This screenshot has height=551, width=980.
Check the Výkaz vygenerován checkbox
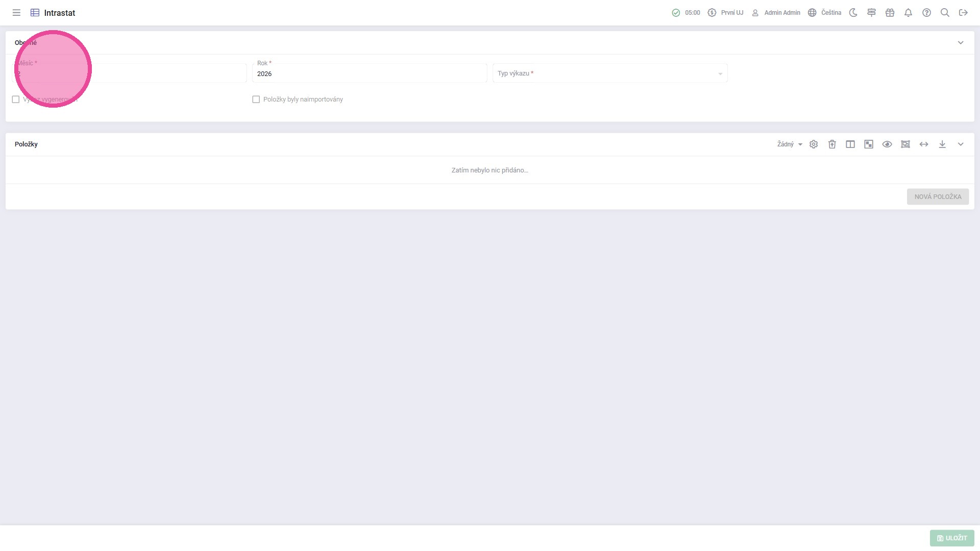16,99
